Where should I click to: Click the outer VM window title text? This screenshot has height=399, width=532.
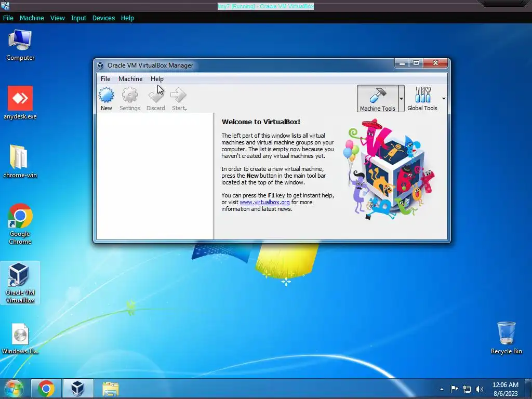[x=265, y=6]
